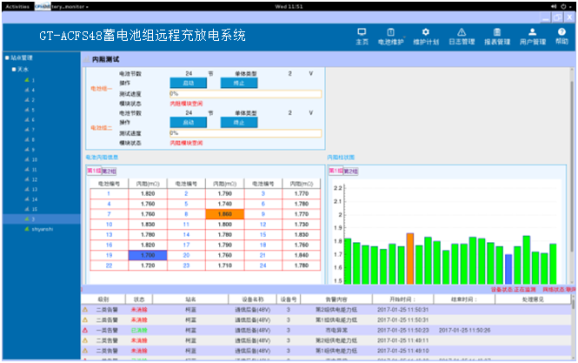Open the 帮助 help icon
The width and height of the screenshot is (578, 363).
coord(562,36)
